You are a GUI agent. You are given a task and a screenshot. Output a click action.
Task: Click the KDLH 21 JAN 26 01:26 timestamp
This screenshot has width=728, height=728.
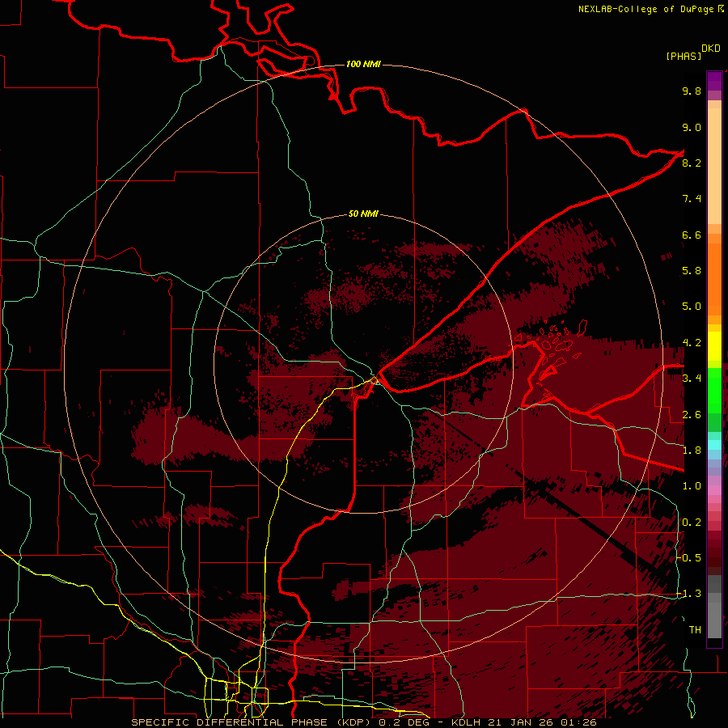pyautogui.click(x=523, y=722)
